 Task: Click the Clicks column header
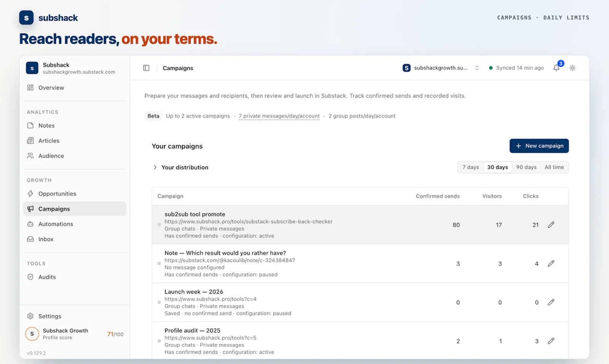[x=531, y=196]
